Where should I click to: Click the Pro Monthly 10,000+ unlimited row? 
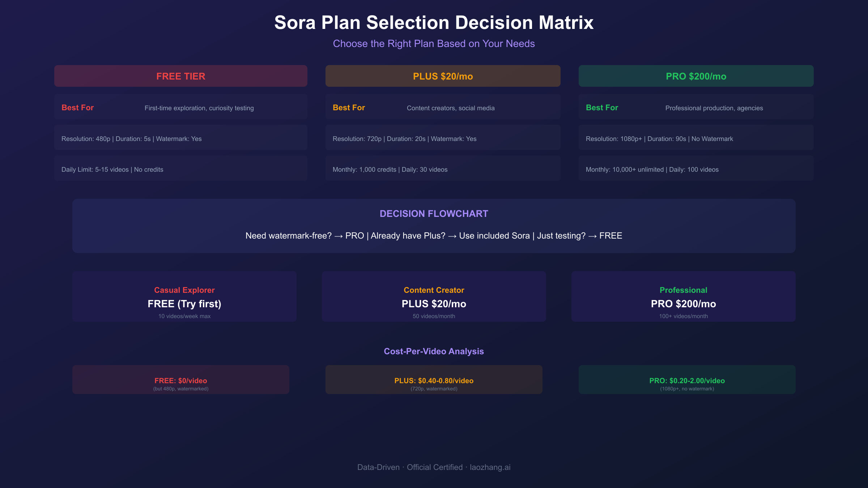tap(696, 169)
